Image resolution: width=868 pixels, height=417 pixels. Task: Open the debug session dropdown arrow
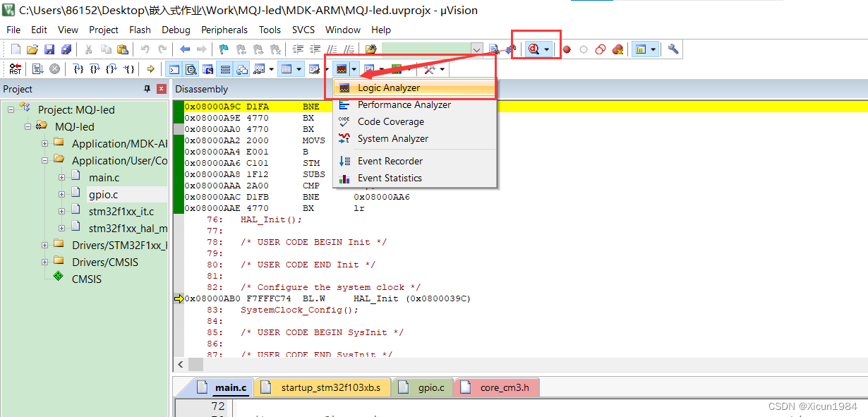tap(547, 49)
